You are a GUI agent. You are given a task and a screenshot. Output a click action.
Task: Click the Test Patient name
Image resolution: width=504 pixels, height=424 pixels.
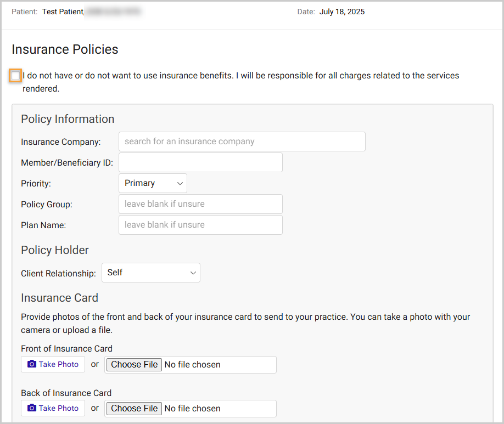click(63, 12)
